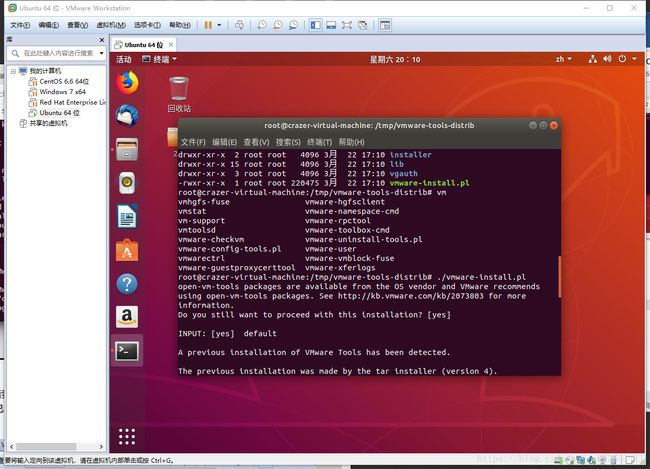
Task: Expand the system menu arrow beside power
Action: [x=634, y=59]
